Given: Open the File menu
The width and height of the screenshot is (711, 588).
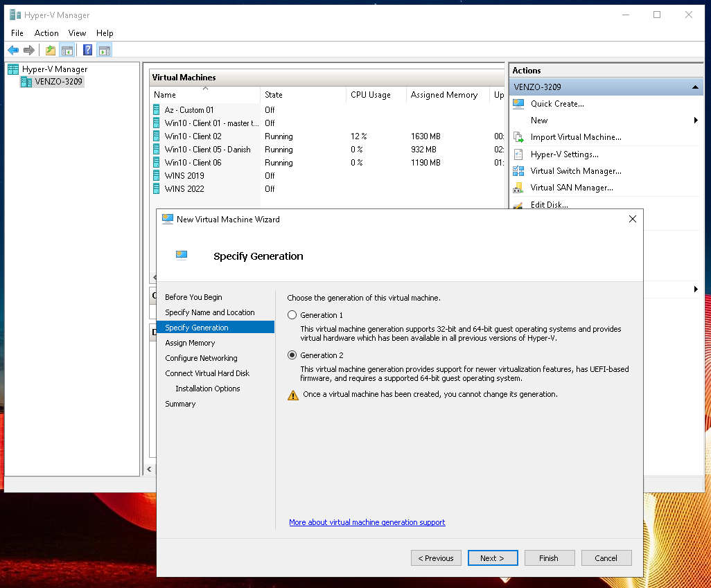Looking at the screenshot, I should (x=17, y=33).
